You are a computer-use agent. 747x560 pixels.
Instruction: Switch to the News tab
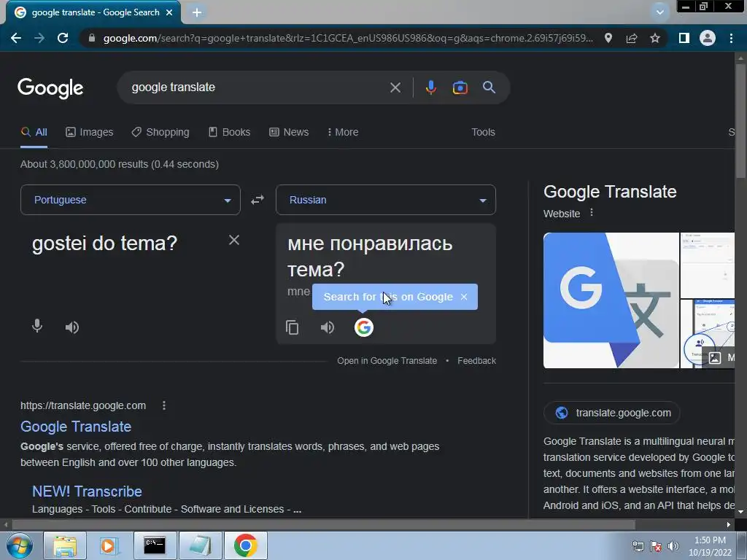[289, 132]
